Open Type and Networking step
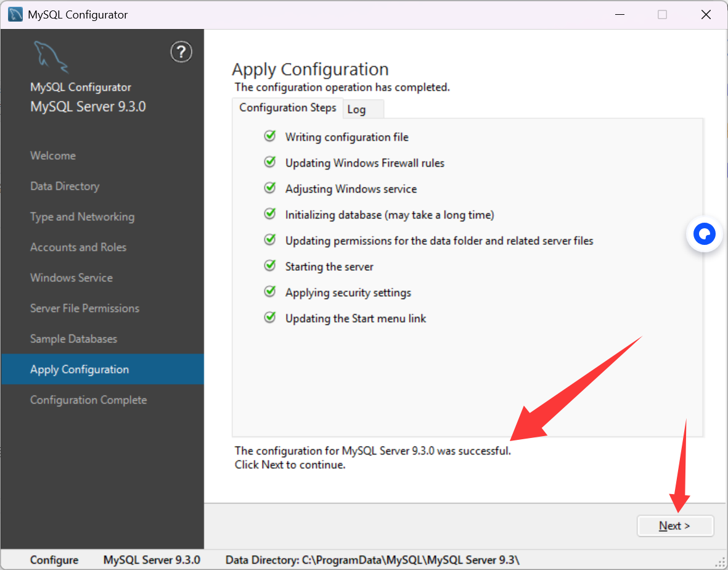The height and width of the screenshot is (570, 728). (82, 217)
